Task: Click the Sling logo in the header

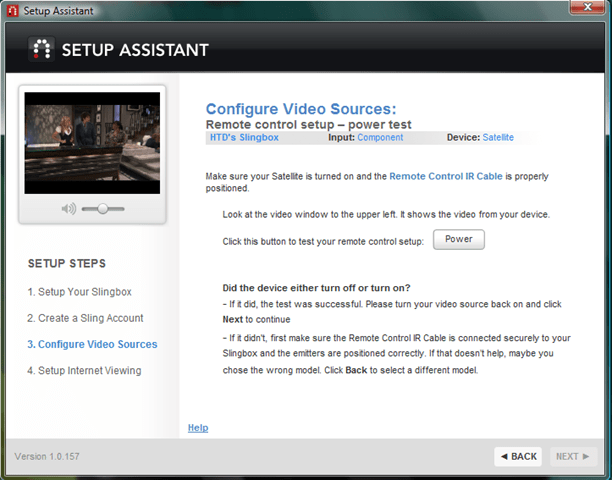Action: pos(41,50)
